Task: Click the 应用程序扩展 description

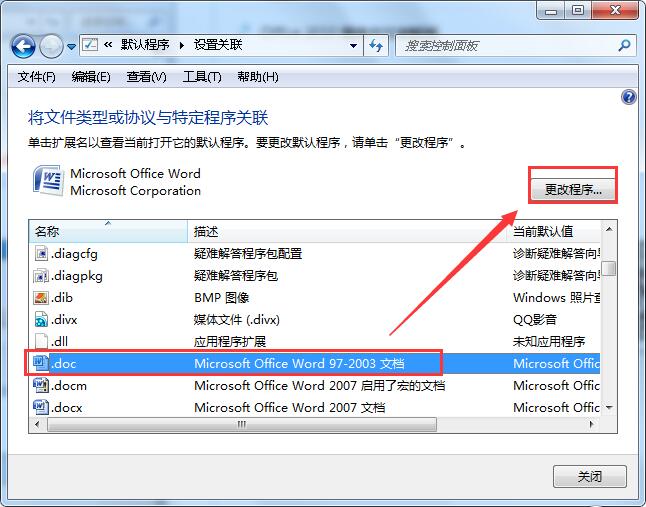Action: pyautogui.click(x=230, y=341)
